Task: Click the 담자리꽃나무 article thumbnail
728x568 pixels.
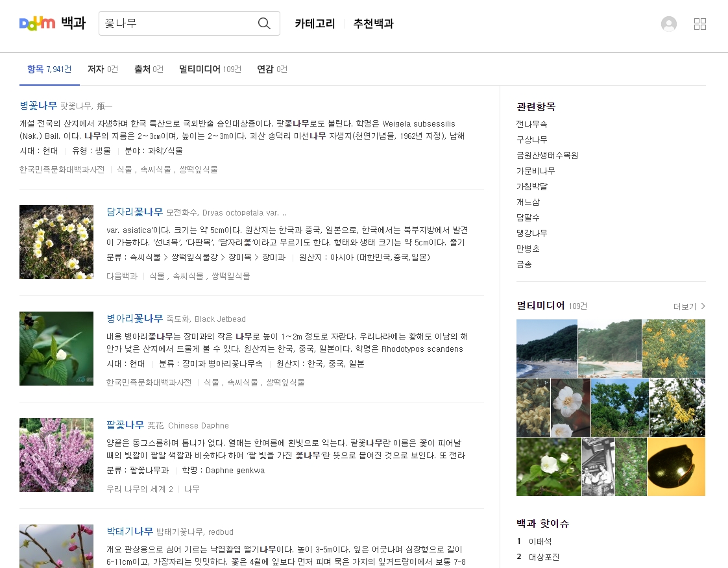Action: pyautogui.click(x=56, y=242)
